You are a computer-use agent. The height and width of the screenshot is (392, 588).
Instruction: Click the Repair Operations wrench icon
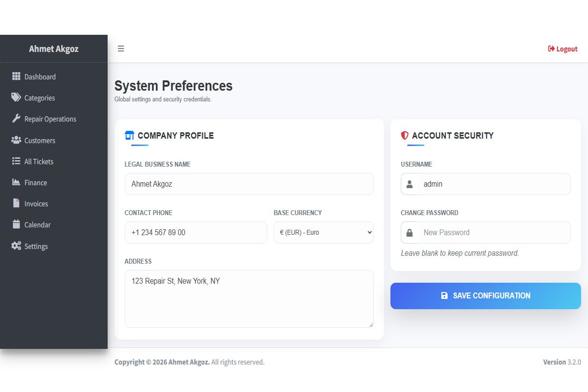click(16, 119)
